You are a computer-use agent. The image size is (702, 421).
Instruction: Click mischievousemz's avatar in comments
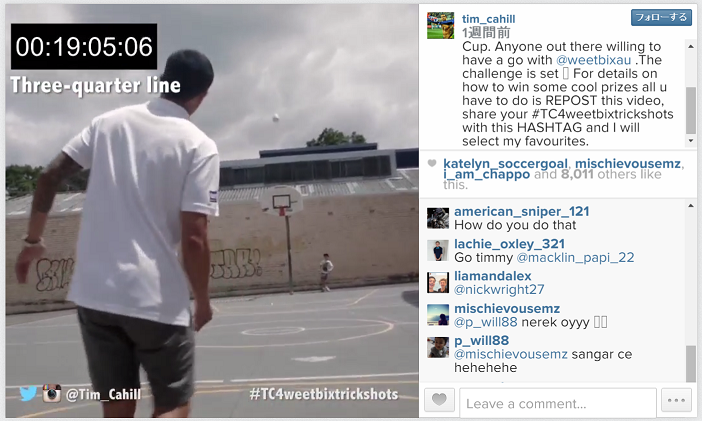[438, 315]
